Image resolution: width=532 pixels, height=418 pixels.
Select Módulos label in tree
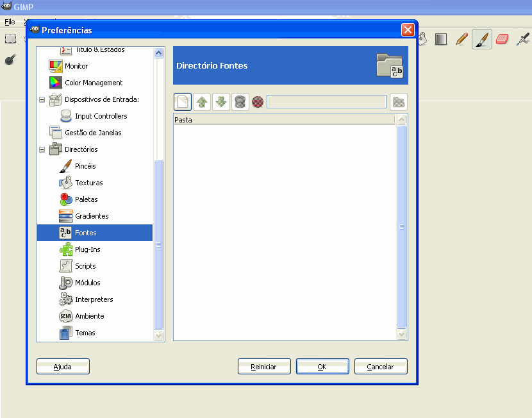88,283
